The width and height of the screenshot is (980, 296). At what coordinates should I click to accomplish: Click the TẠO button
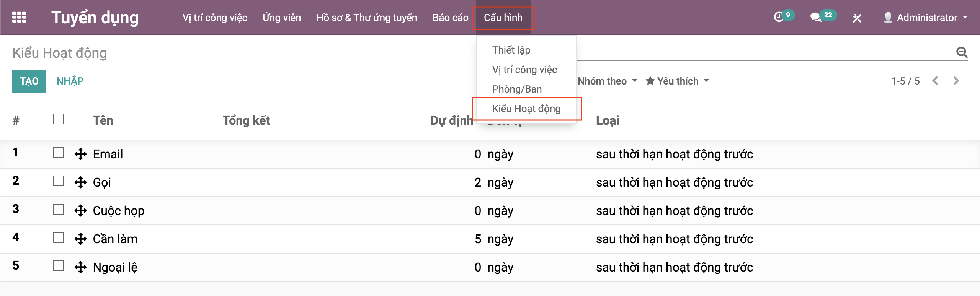click(x=29, y=81)
